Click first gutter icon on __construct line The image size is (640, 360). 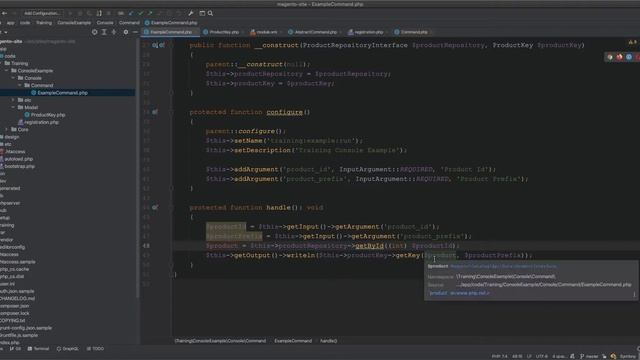(155, 45)
